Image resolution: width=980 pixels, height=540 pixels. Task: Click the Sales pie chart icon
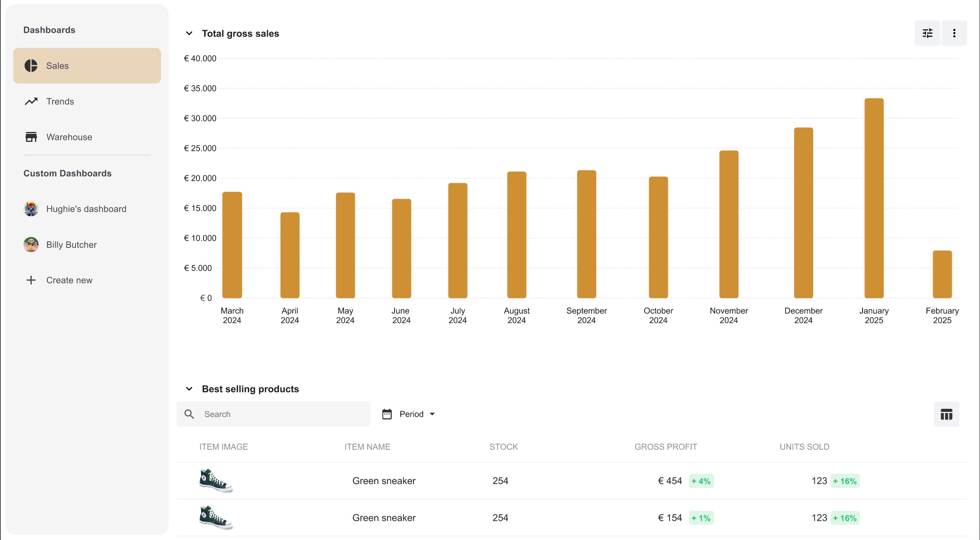coord(31,66)
